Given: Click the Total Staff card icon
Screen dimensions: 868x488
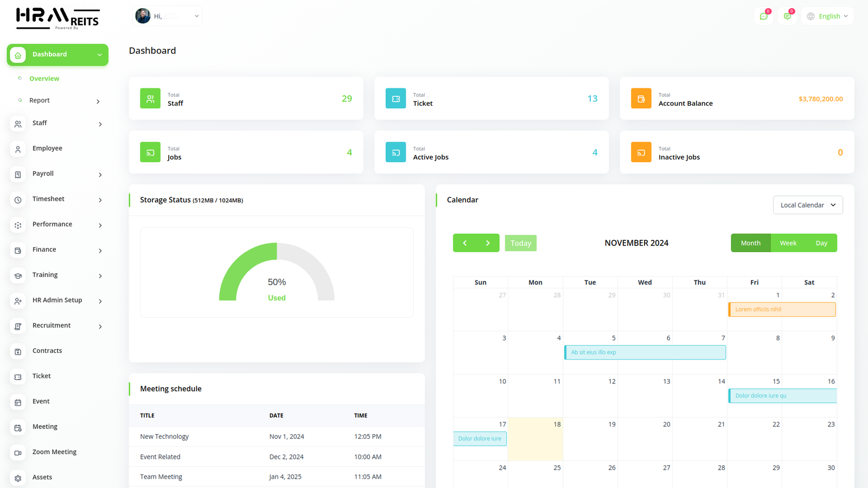Looking at the screenshot, I should tap(150, 99).
